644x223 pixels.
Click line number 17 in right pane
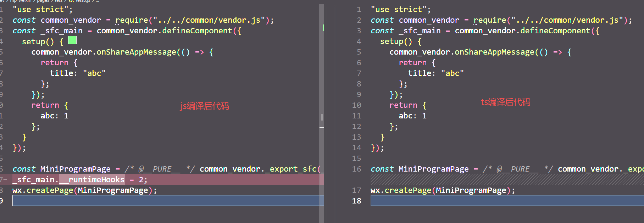(356, 190)
